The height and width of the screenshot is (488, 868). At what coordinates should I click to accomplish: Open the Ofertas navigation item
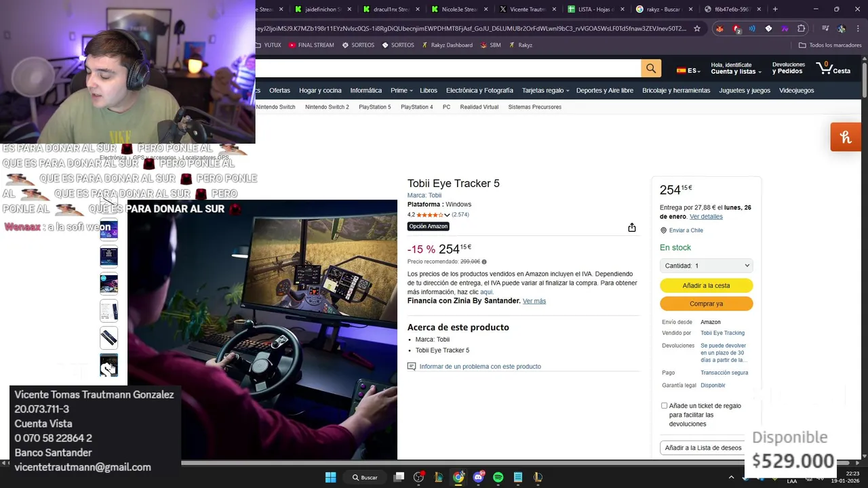pos(279,90)
